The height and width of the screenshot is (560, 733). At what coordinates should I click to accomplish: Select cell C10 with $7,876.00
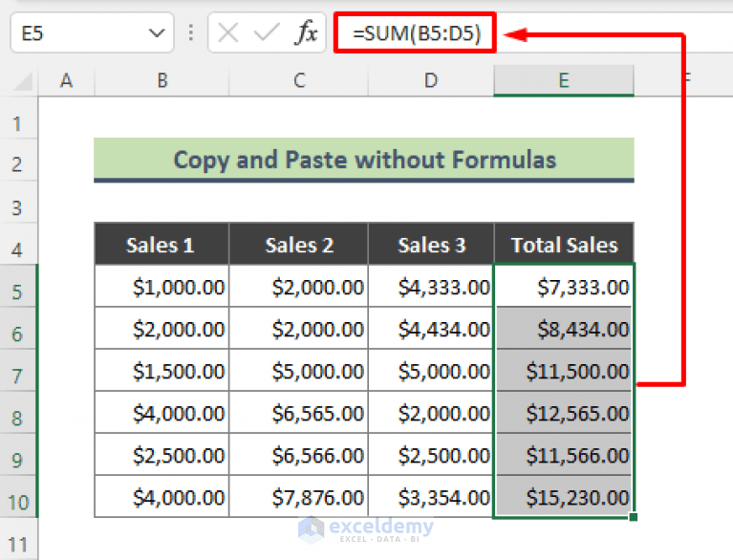(x=299, y=496)
